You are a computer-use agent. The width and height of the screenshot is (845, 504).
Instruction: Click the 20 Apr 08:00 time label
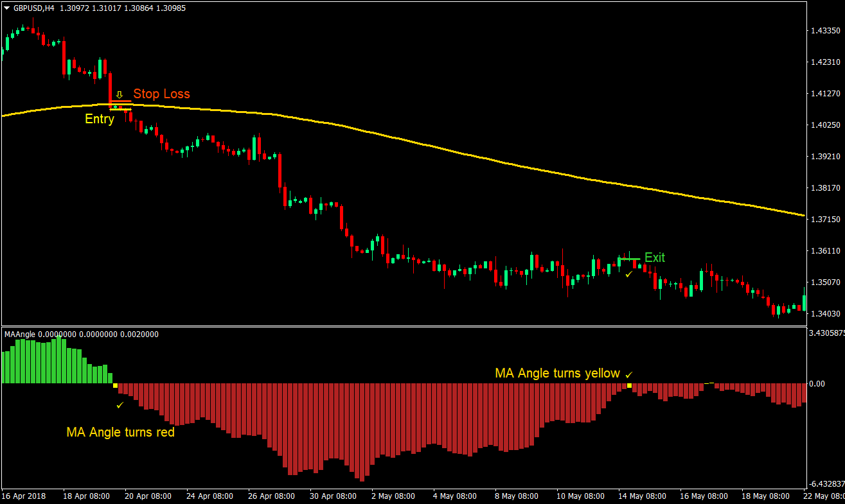[147, 496]
